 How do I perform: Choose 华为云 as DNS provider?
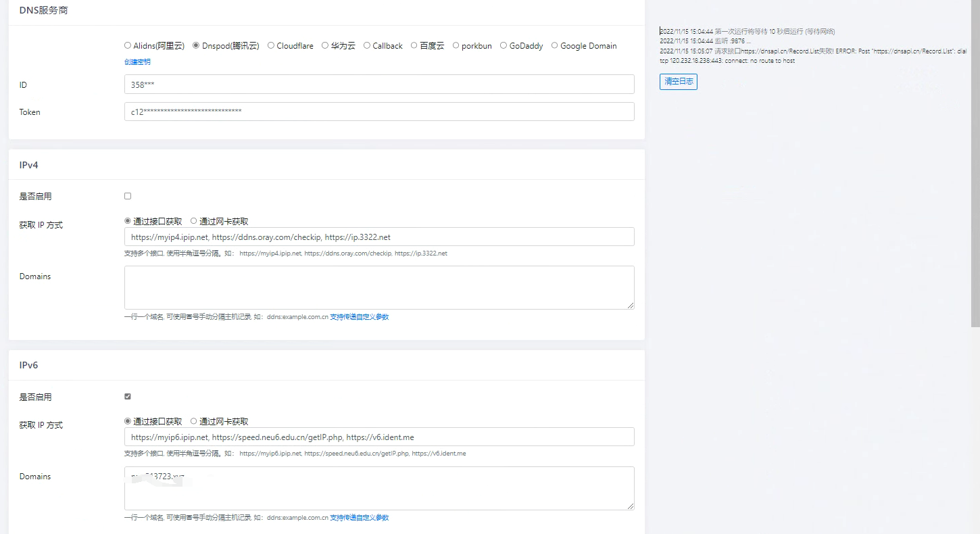pyautogui.click(x=325, y=45)
